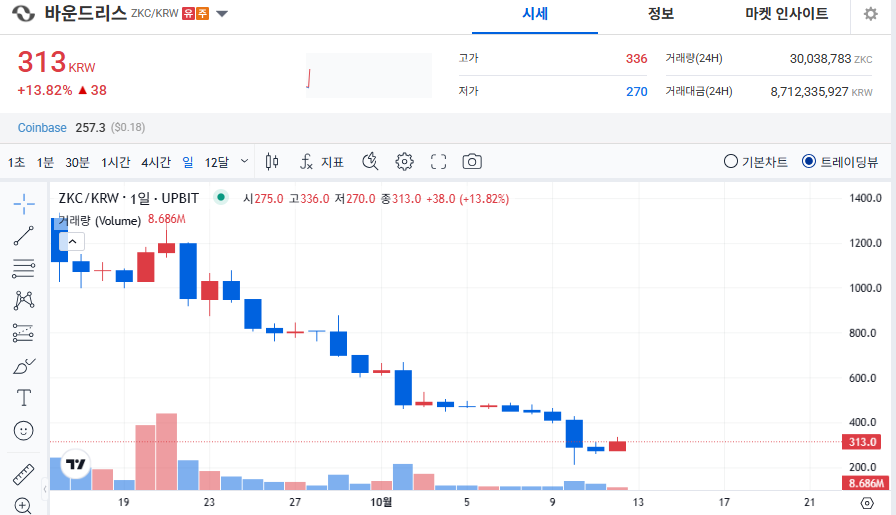896x515 pixels.
Task: Click the replay clock icon in toolbar
Action: pyautogui.click(x=370, y=162)
